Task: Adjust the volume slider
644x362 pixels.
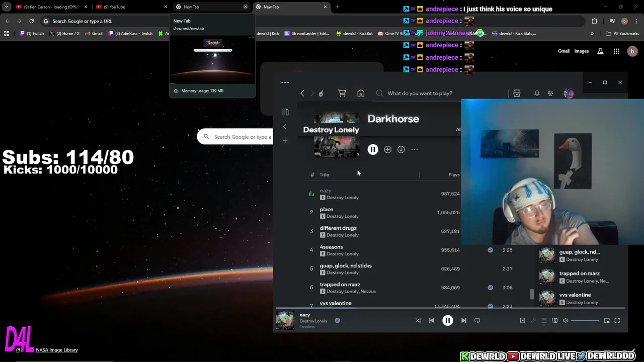Action: point(585,320)
